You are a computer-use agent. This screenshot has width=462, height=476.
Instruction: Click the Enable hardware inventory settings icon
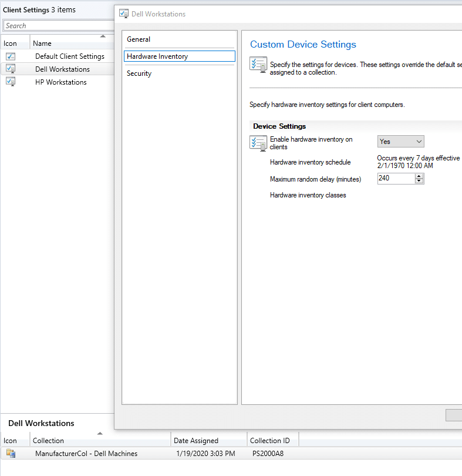[x=258, y=143]
